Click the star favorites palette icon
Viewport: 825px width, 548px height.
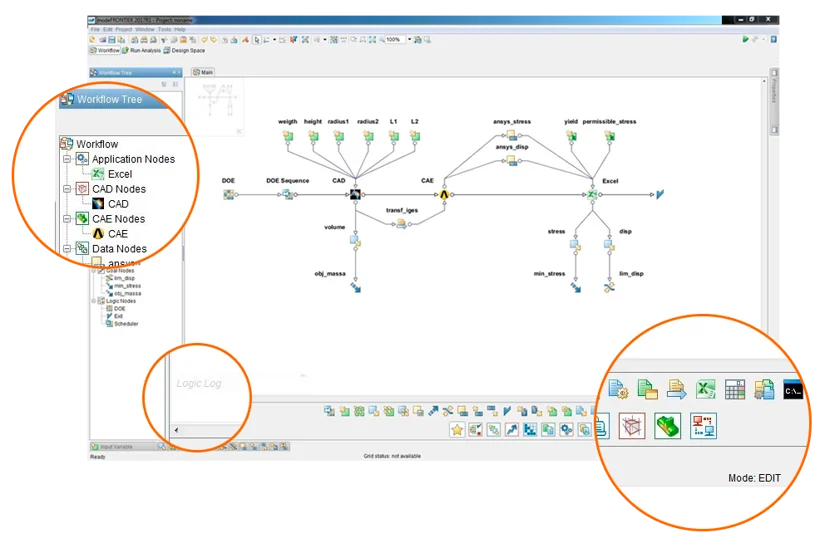457,430
